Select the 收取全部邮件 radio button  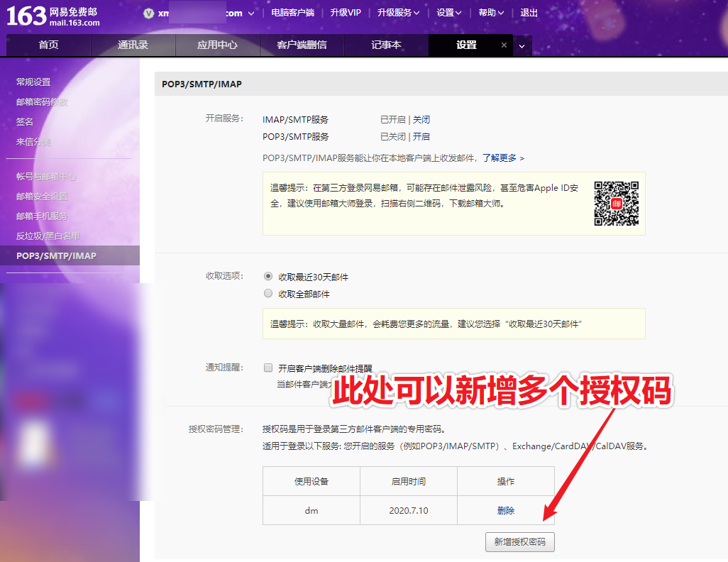[x=268, y=293]
